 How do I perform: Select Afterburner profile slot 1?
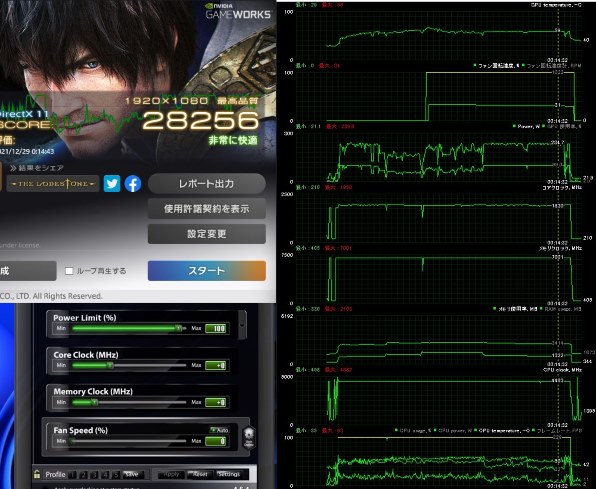coord(72,475)
